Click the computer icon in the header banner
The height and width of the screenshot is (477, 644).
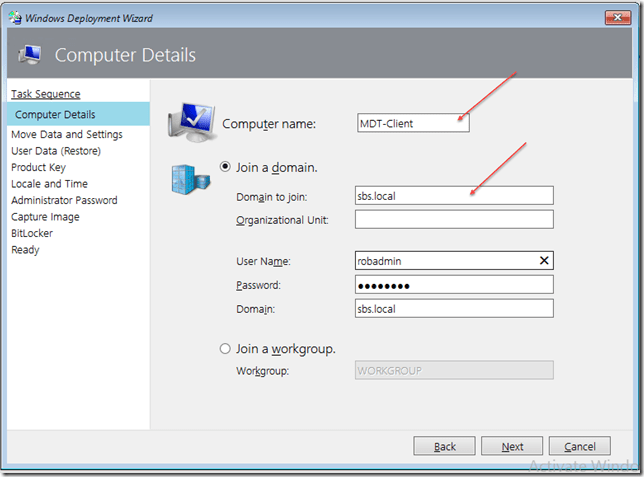pyautogui.click(x=30, y=54)
